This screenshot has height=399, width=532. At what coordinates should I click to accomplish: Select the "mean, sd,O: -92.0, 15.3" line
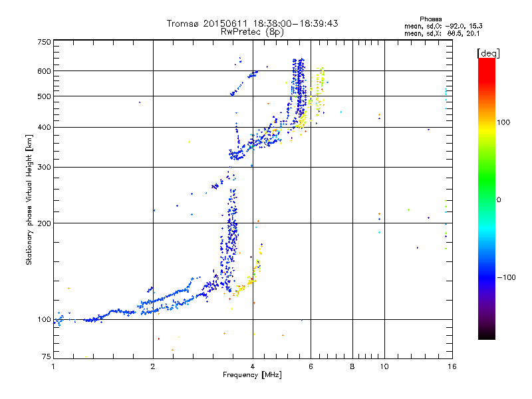(x=443, y=26)
